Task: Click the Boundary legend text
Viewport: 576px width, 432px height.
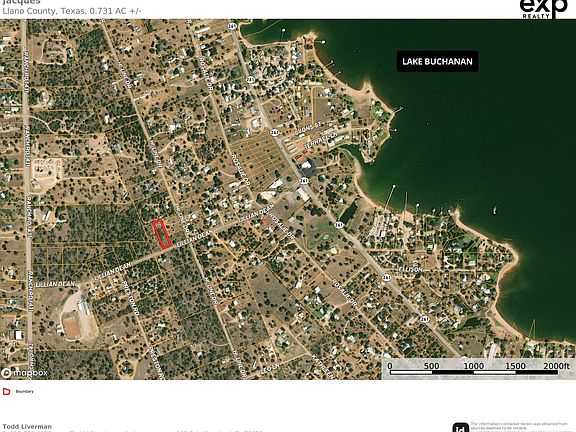Action: [x=25, y=392]
